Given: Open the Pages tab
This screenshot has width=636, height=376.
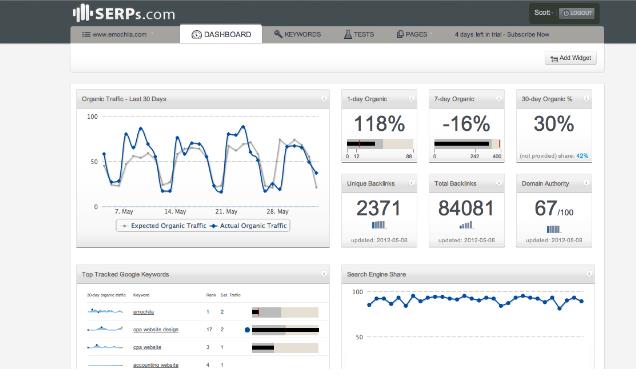Looking at the screenshot, I should click(x=412, y=34).
